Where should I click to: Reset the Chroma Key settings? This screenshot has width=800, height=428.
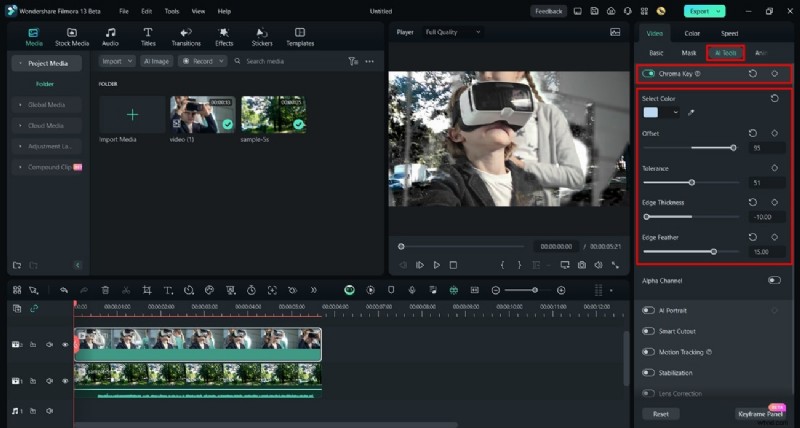[753, 73]
